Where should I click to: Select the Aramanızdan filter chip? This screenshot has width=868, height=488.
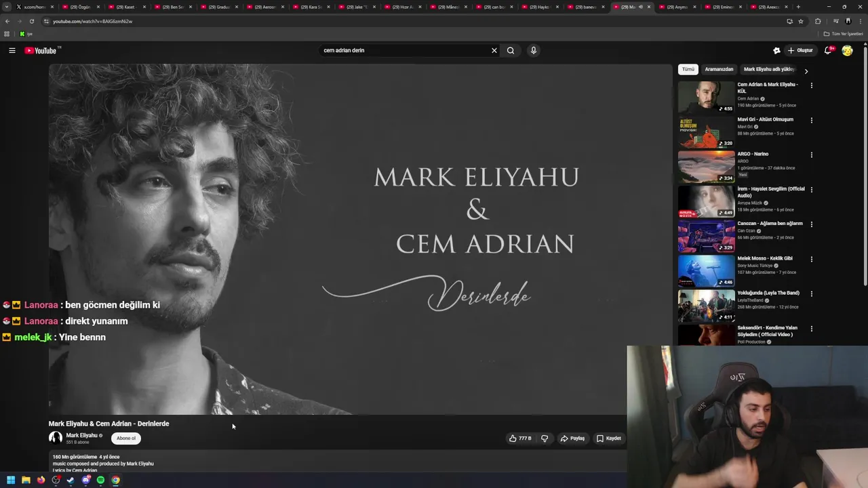(x=719, y=69)
